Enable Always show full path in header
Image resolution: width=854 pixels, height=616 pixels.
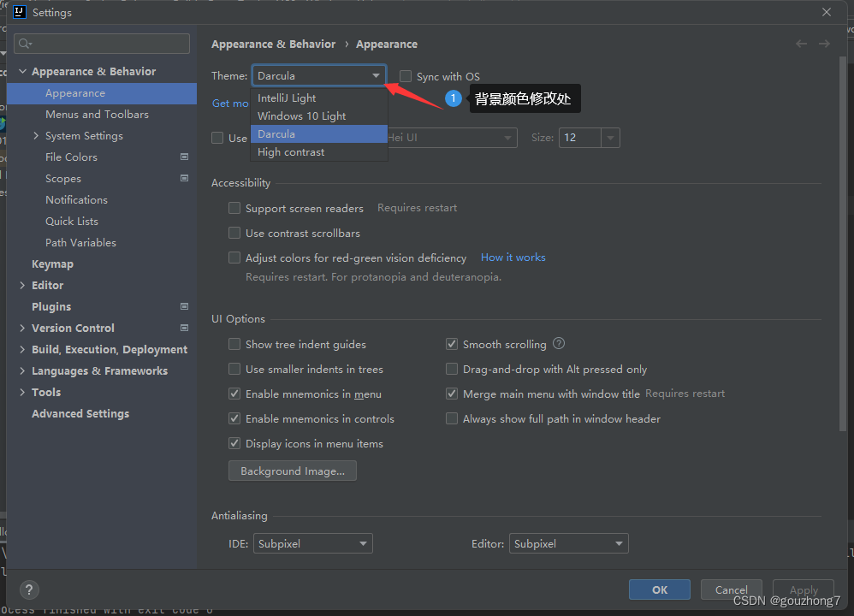(452, 419)
